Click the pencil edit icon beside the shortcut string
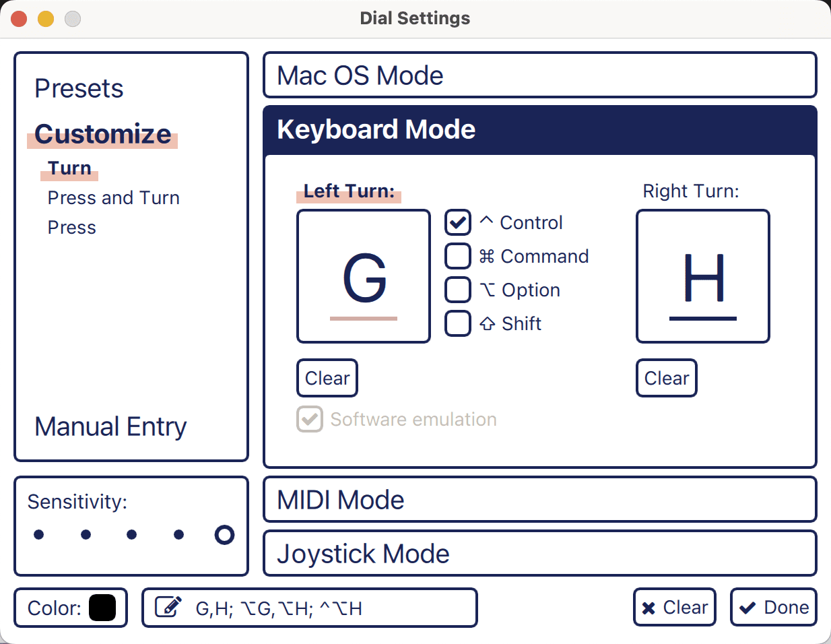The height and width of the screenshot is (644, 831). 168,607
